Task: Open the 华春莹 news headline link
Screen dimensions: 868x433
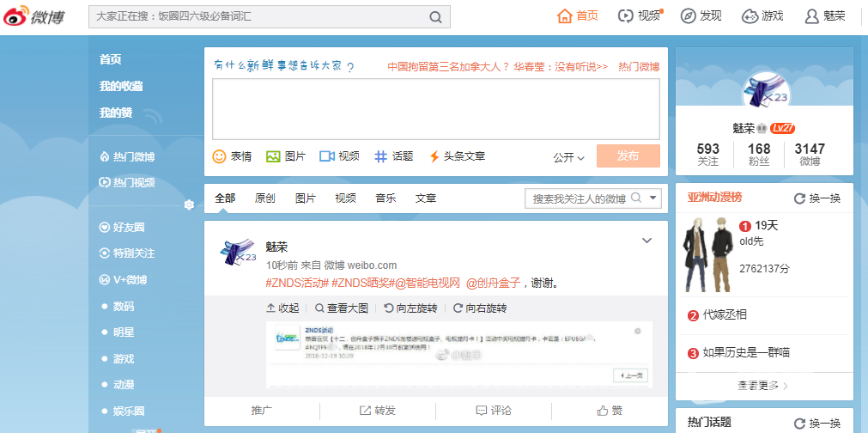Action: click(498, 67)
